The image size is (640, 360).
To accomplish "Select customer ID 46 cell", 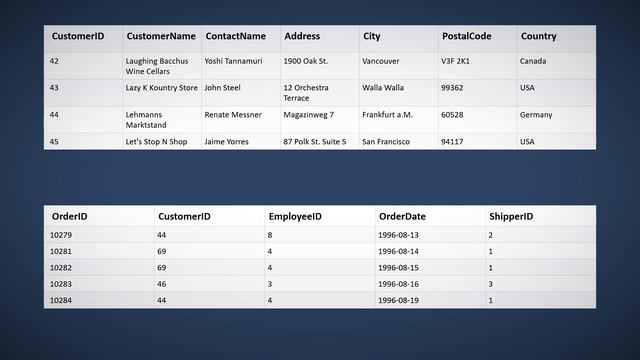I will tap(162, 284).
